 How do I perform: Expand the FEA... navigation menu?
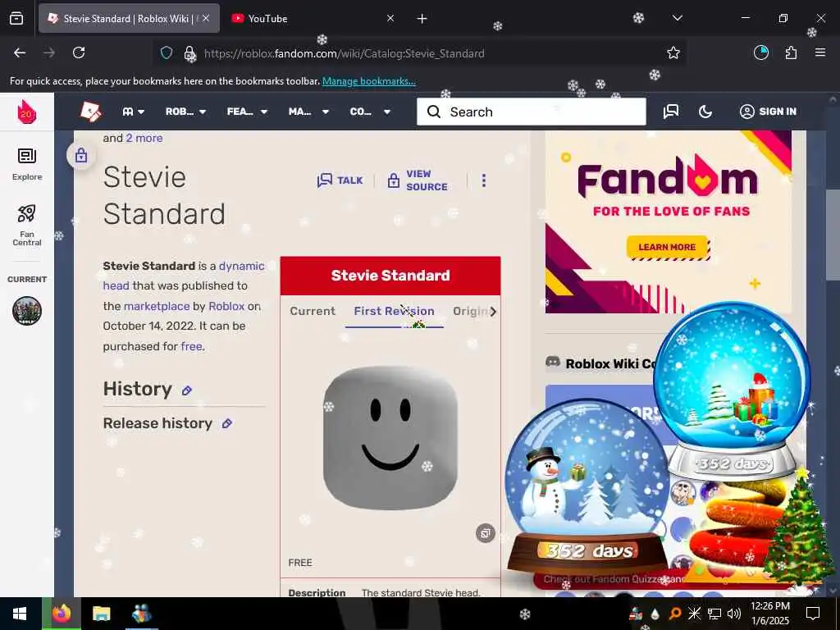click(247, 112)
